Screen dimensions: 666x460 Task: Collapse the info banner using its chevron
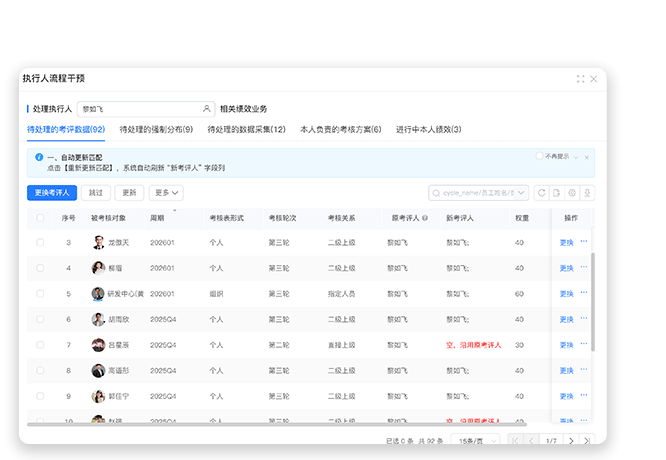tap(574, 157)
